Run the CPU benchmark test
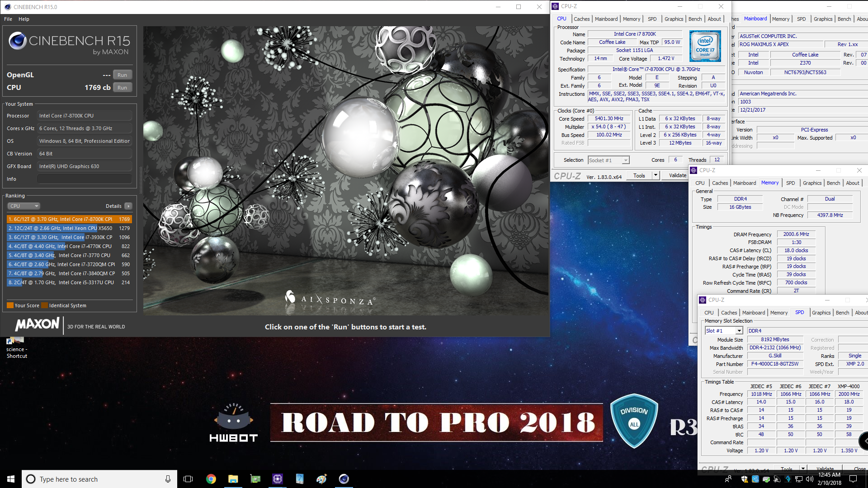This screenshot has height=488, width=868. (x=122, y=88)
